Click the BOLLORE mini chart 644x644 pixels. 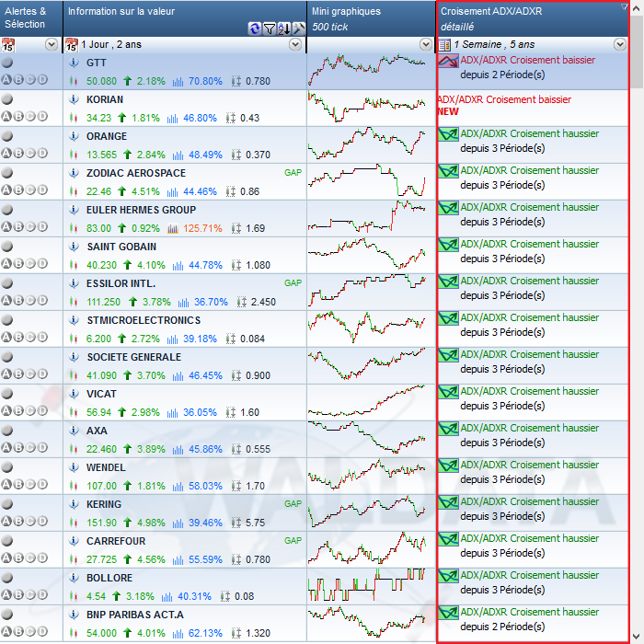tap(367, 586)
